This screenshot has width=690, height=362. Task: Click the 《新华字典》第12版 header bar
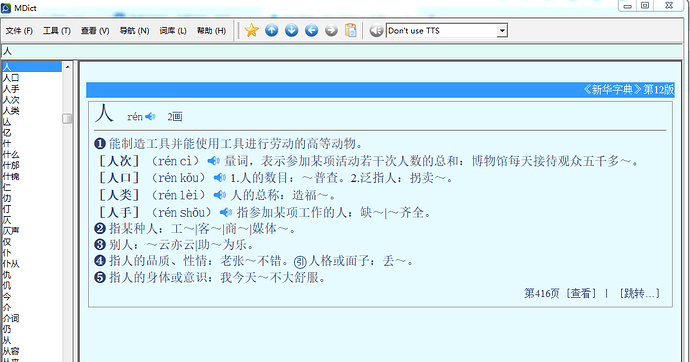(380, 90)
